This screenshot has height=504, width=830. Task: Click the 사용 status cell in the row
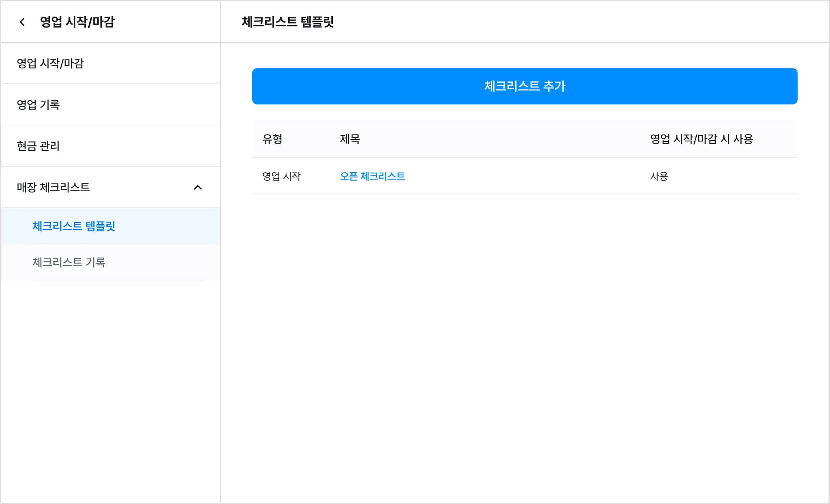(659, 176)
